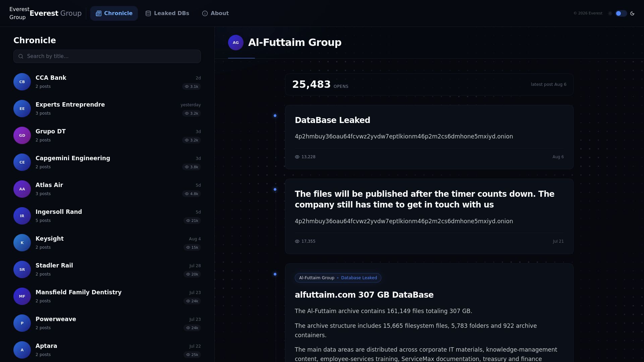Click the EE avatar for Experts Entreprendre
Image resolution: width=644 pixels, height=362 pixels.
[22, 109]
